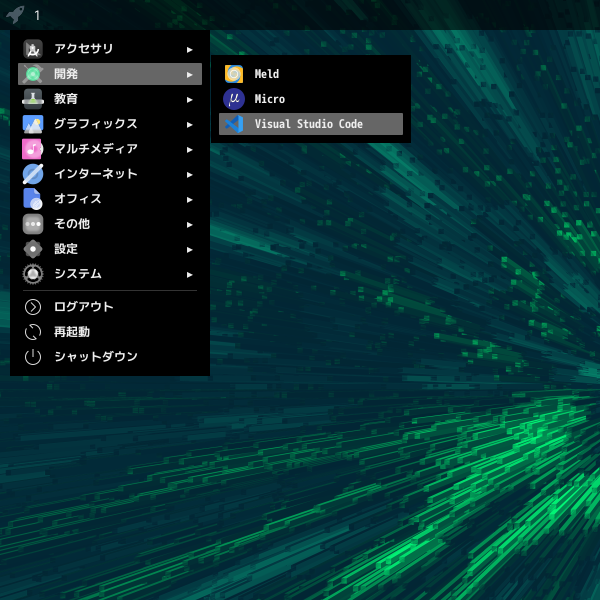Viewport: 600px width, 600px height.
Task: Open Meld from the development submenu
Action: 267,74
